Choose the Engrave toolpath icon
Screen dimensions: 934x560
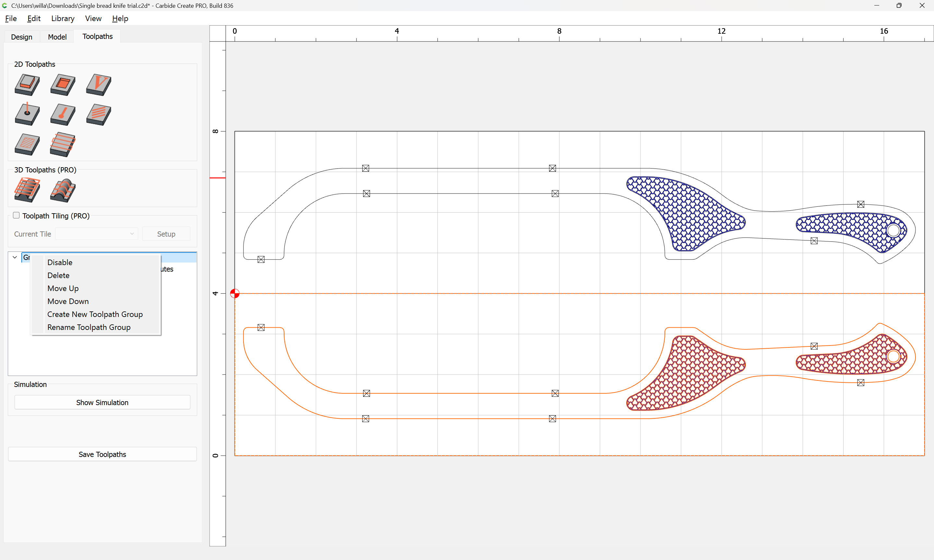coord(63,144)
